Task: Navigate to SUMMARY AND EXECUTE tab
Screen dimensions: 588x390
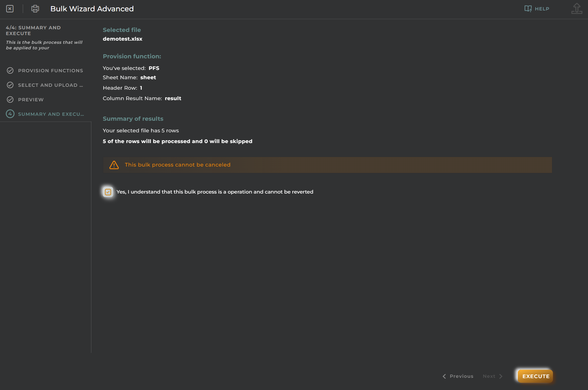Action: (x=45, y=114)
